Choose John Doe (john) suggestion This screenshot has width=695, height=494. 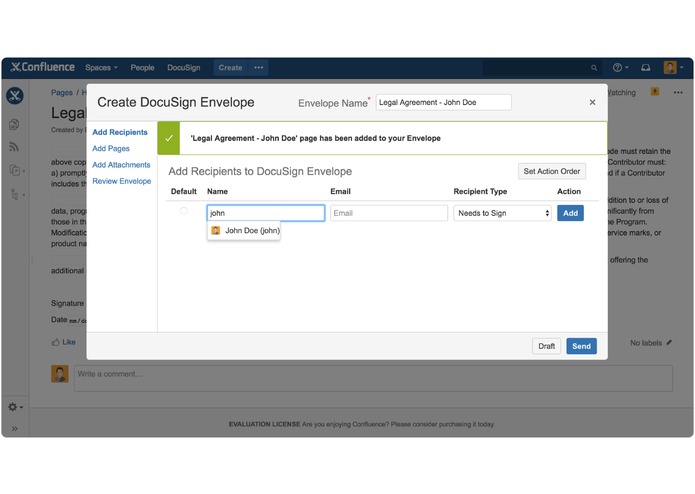(244, 230)
